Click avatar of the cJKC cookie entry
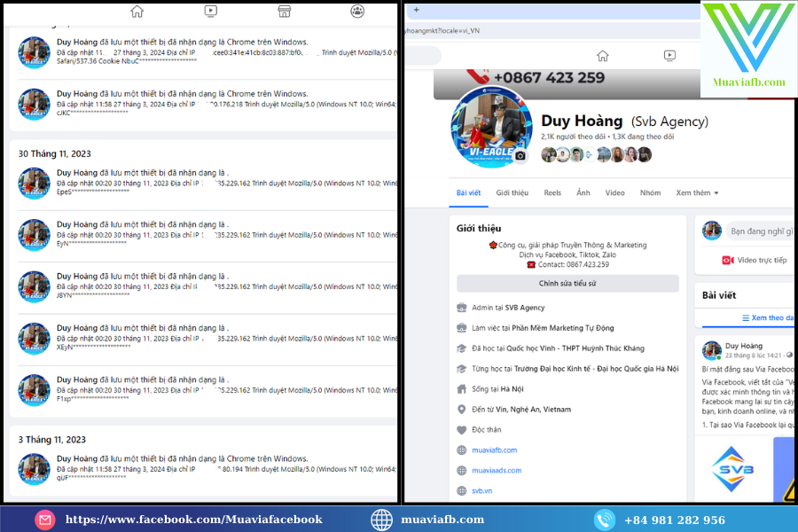798x532 pixels. pyautogui.click(x=34, y=104)
